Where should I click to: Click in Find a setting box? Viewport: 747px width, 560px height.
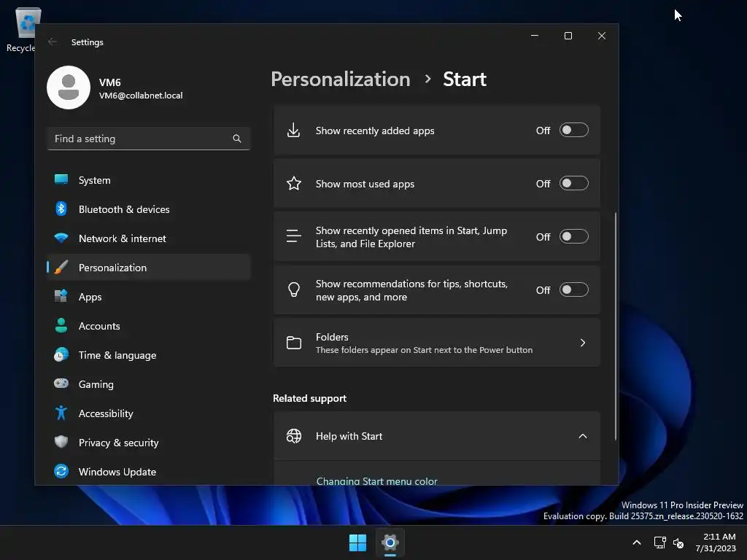pos(149,139)
